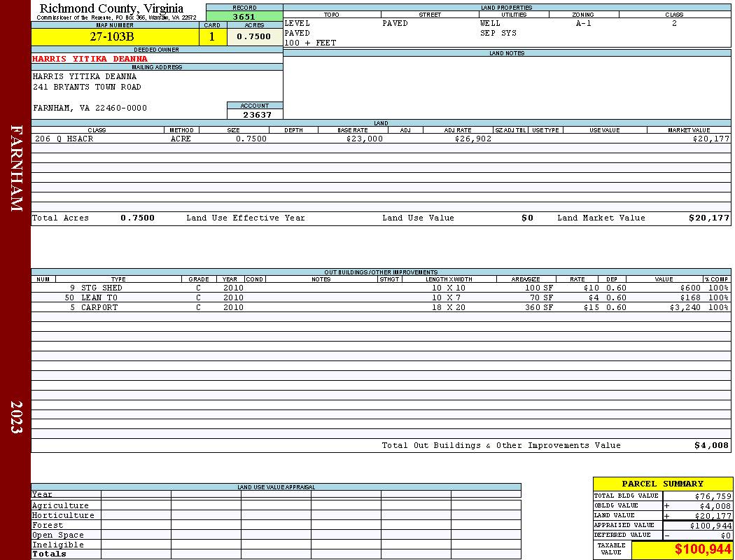The height and width of the screenshot is (560, 735).
Task: Select the Richmond County, Virginia title
Action: (111, 8)
